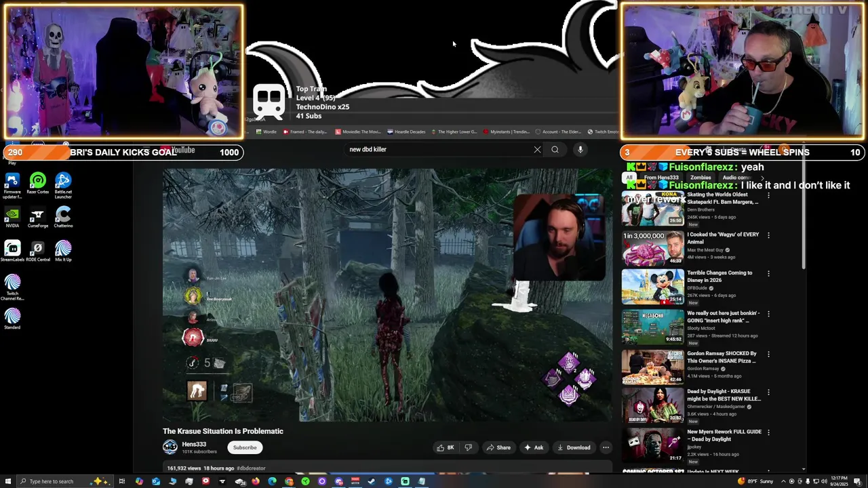This screenshot has height=488, width=868.
Task: Open Myinstants bookmark
Action: click(x=506, y=131)
